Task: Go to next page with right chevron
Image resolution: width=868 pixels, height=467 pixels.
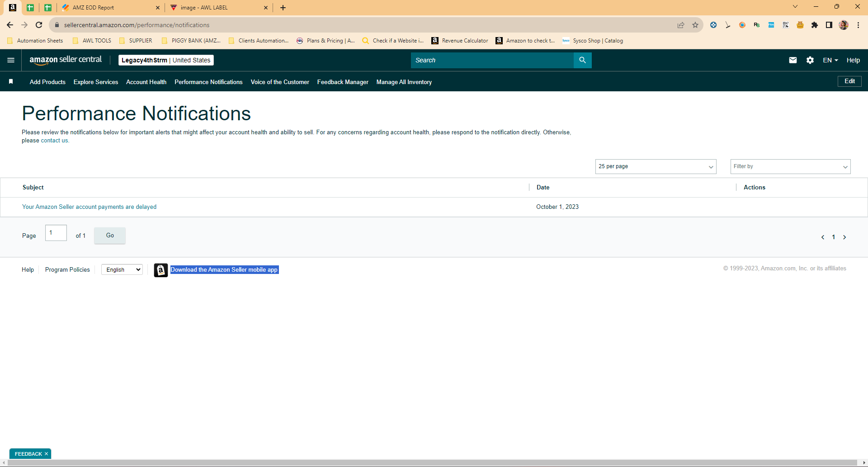Action: 844,237
